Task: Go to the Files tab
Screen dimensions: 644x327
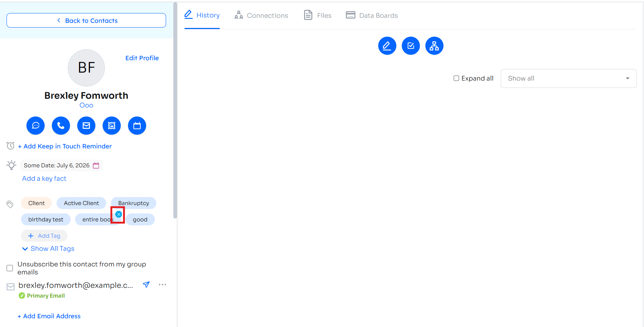Action: 318,15
